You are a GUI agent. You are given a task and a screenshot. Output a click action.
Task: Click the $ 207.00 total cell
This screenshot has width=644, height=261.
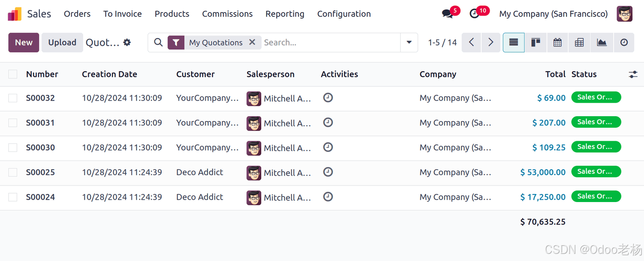pos(549,122)
